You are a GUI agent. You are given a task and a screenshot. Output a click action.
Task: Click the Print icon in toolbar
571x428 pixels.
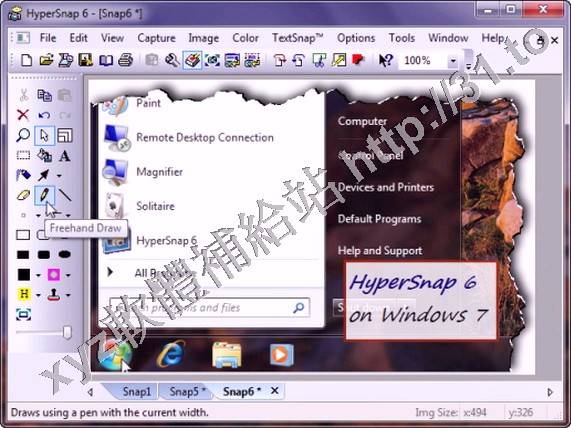[126, 60]
